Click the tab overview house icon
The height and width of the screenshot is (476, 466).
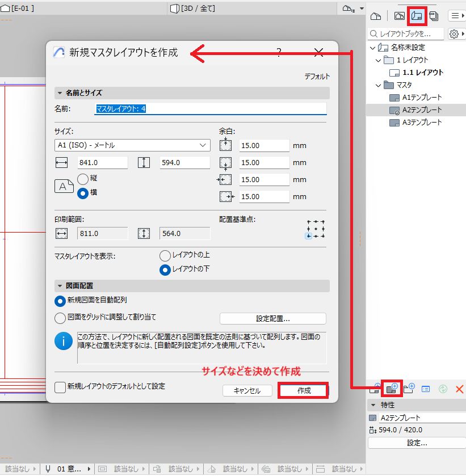(x=348, y=9)
